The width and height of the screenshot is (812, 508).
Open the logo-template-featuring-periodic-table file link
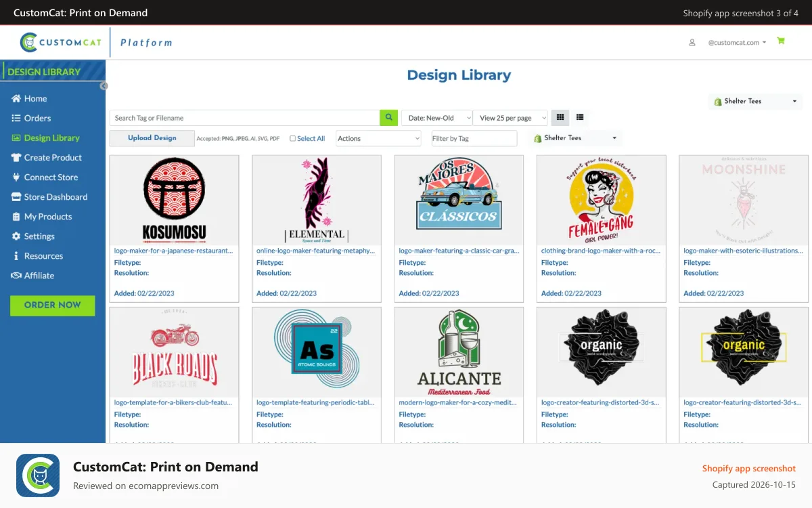(x=315, y=402)
